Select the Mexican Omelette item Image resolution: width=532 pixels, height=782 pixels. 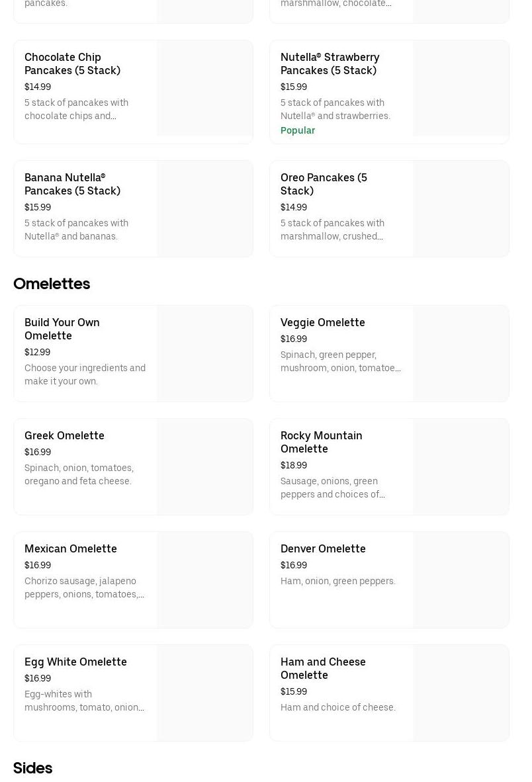pyautogui.click(x=71, y=549)
